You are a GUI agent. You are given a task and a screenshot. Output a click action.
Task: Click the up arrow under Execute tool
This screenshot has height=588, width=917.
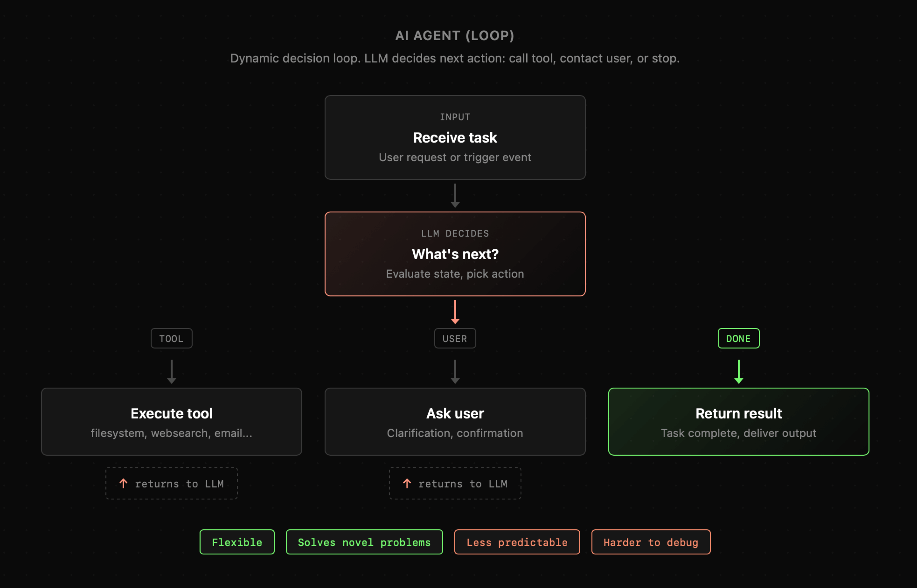[x=123, y=483]
